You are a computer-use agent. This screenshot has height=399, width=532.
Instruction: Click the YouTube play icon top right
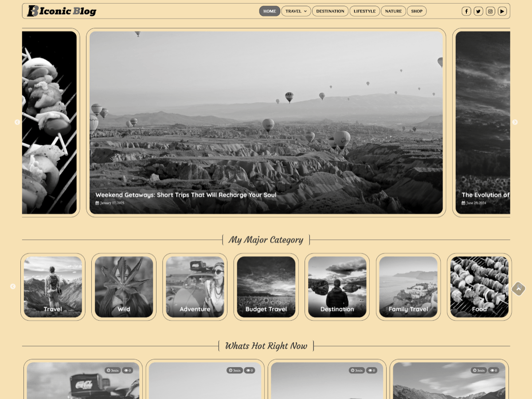tap(502, 11)
